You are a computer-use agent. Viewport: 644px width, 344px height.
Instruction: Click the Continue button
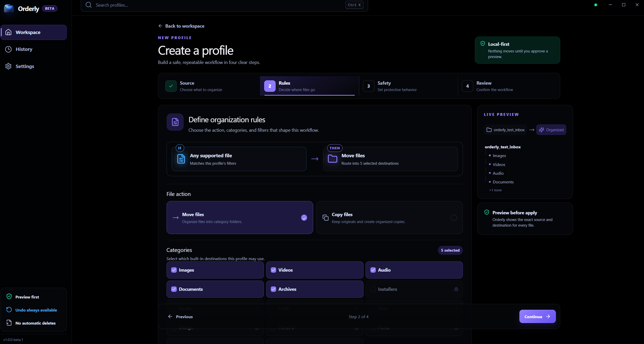pyautogui.click(x=537, y=316)
